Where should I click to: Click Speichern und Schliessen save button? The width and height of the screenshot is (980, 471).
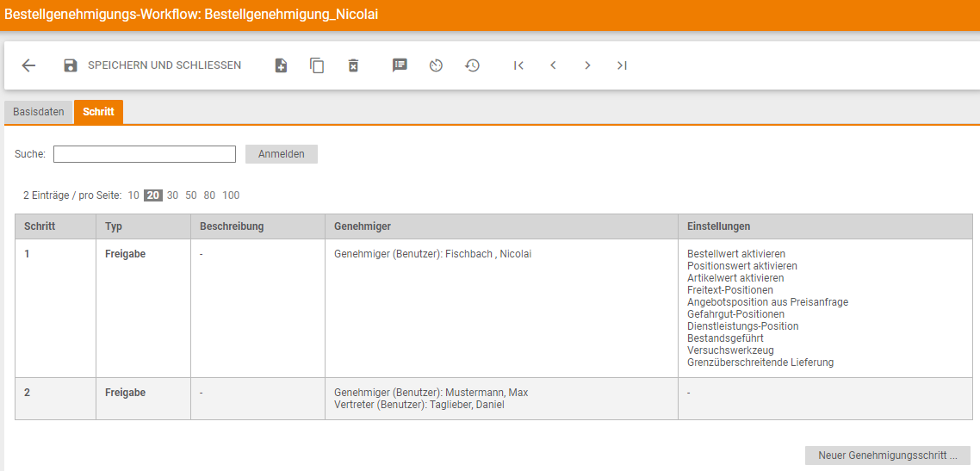[x=152, y=65]
